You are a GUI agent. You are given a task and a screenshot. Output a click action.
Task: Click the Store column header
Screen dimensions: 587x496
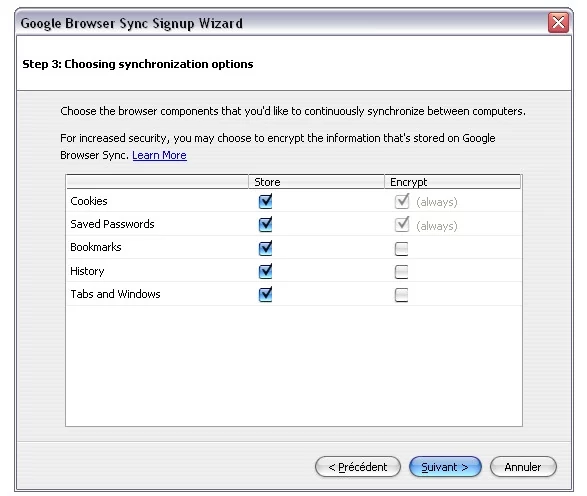point(316,182)
